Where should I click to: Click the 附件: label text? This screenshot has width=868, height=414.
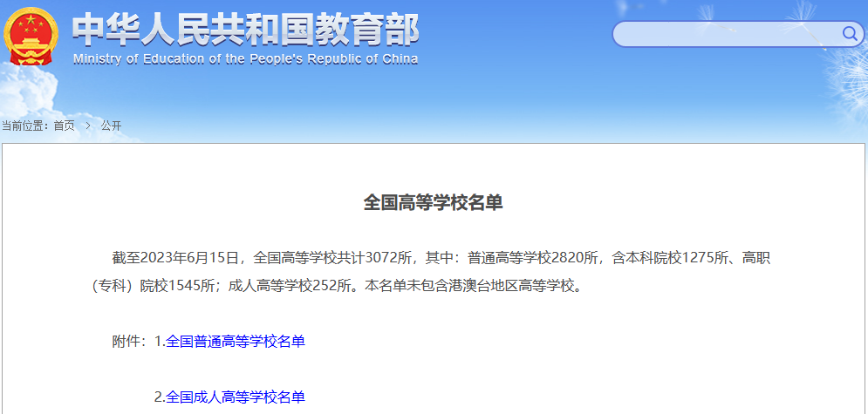point(130,342)
